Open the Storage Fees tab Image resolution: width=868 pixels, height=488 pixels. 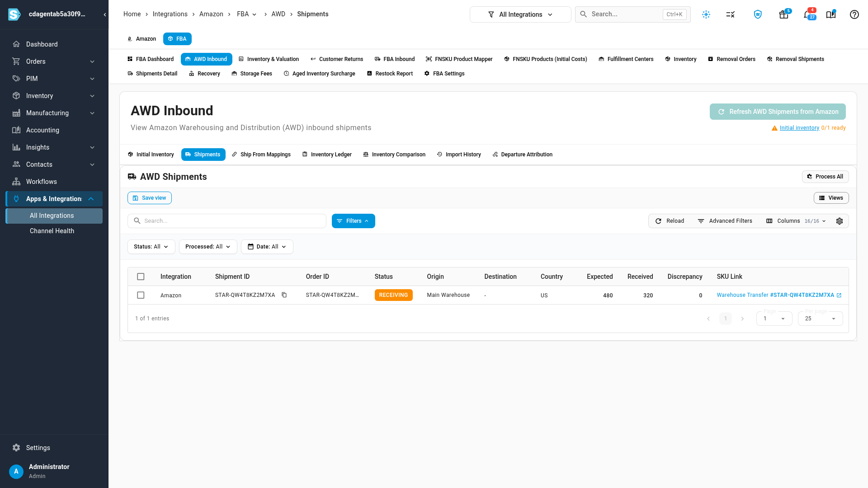tap(252, 74)
